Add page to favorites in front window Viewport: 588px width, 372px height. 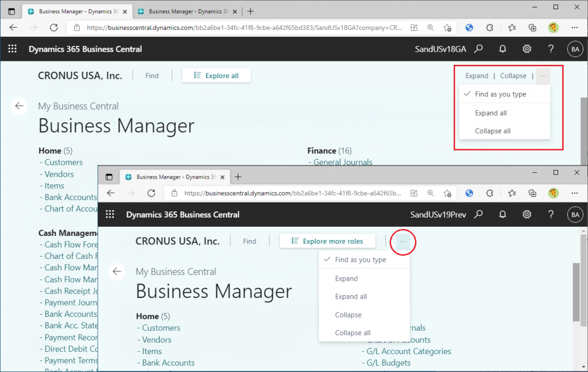[447, 193]
